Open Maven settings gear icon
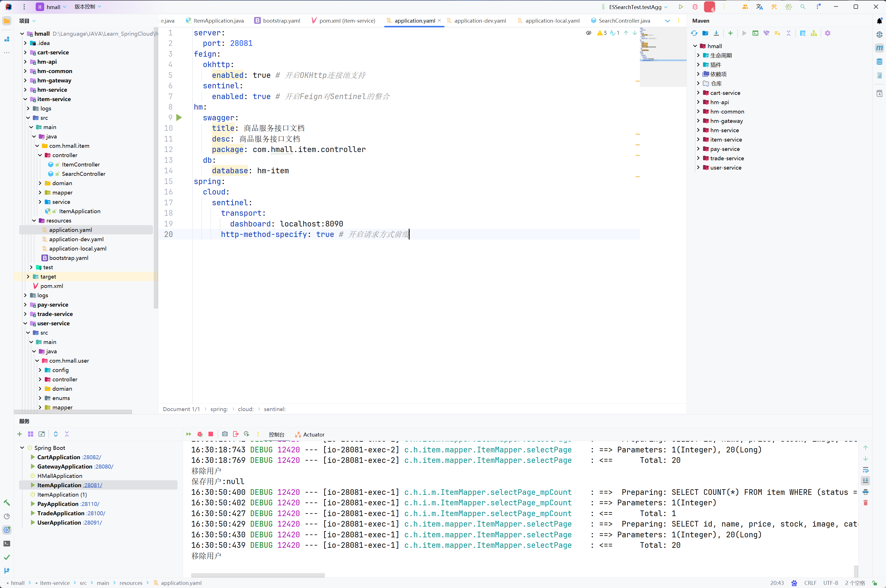This screenshot has width=886, height=588. [x=827, y=33]
